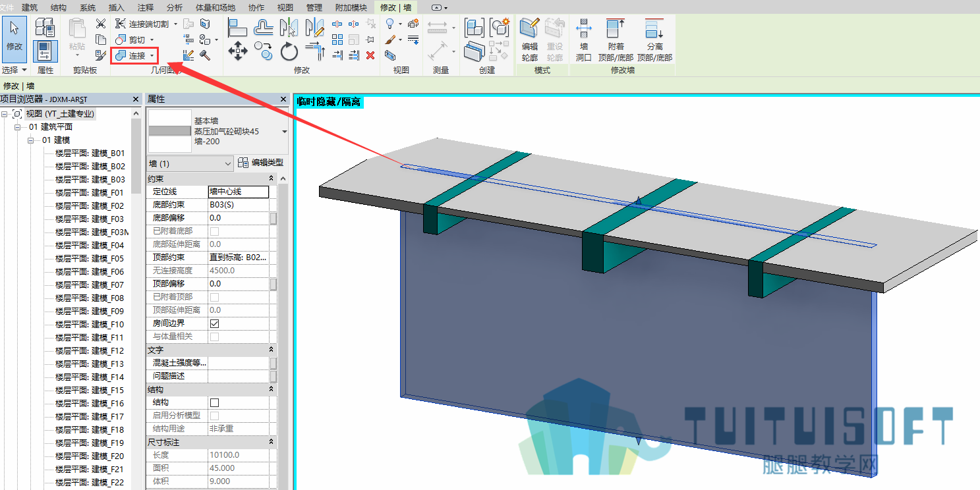This screenshot has width=980, height=490.
Task: Enable the 结构 checkbox
Action: [x=214, y=402]
